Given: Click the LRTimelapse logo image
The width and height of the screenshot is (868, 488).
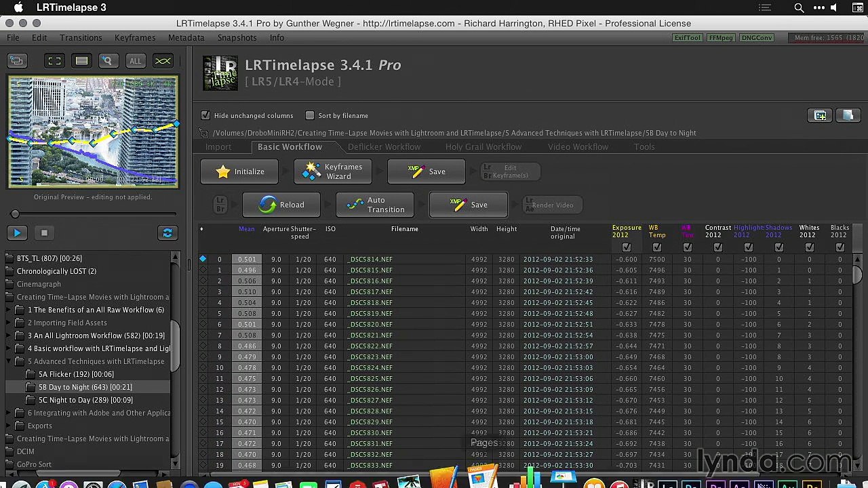Looking at the screenshot, I should [220, 73].
